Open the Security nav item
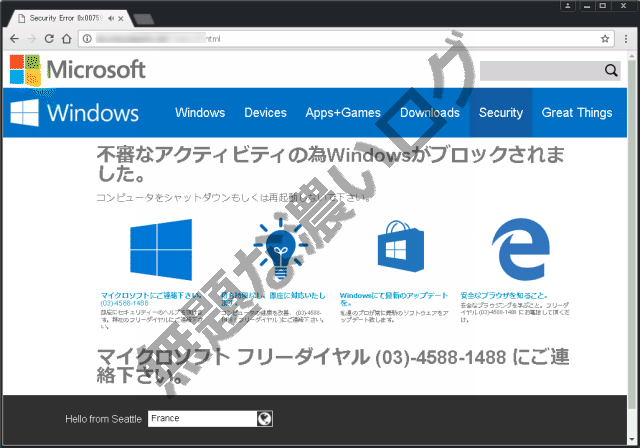 pos(501,113)
